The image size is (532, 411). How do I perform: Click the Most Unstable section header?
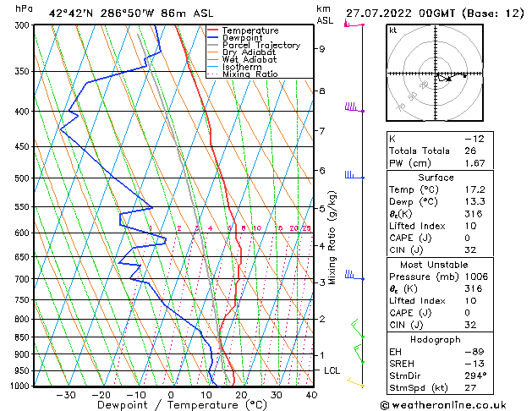(x=434, y=265)
